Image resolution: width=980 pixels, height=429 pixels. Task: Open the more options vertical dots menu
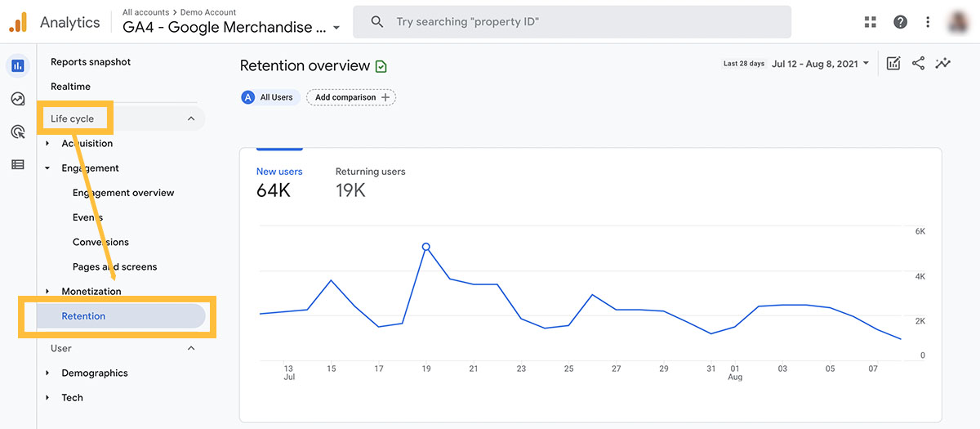pyautogui.click(x=928, y=22)
